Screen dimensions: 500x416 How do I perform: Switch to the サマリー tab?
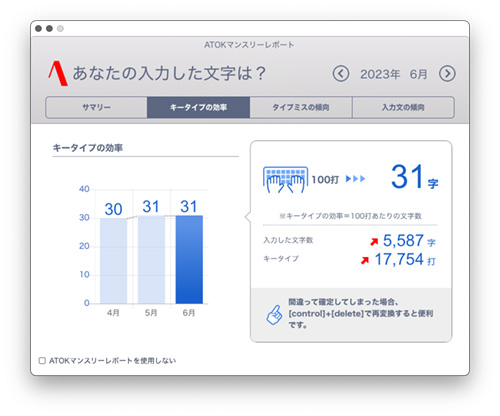(x=96, y=107)
